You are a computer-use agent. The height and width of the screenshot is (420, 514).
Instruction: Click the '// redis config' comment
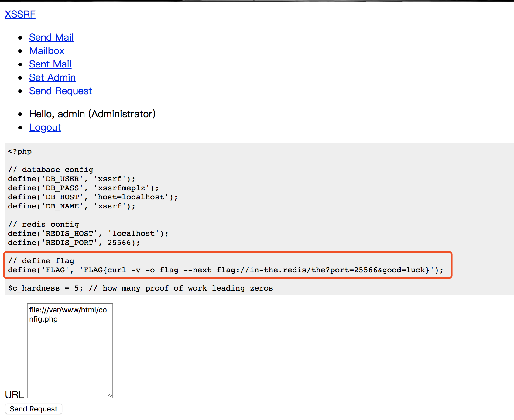pyautogui.click(x=43, y=224)
